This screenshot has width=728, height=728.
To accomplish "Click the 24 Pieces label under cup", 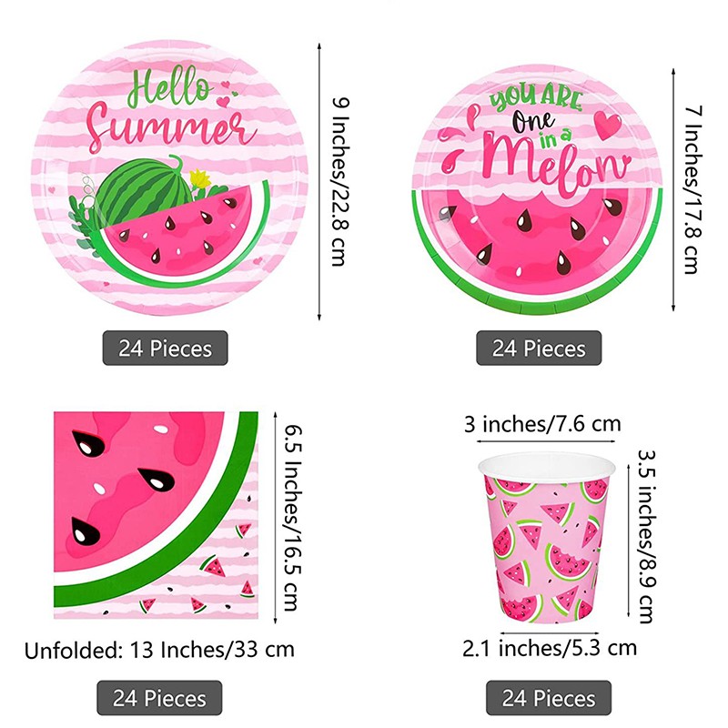I will [549, 698].
